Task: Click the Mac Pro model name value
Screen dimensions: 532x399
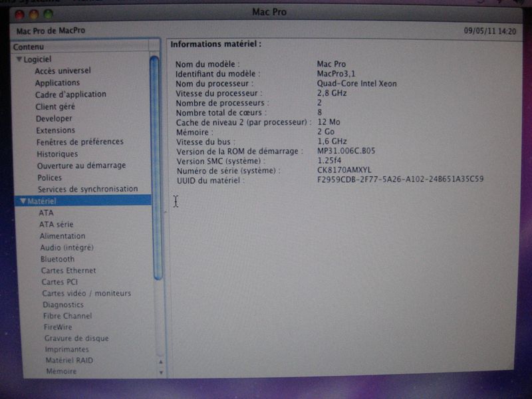Action: (331, 64)
